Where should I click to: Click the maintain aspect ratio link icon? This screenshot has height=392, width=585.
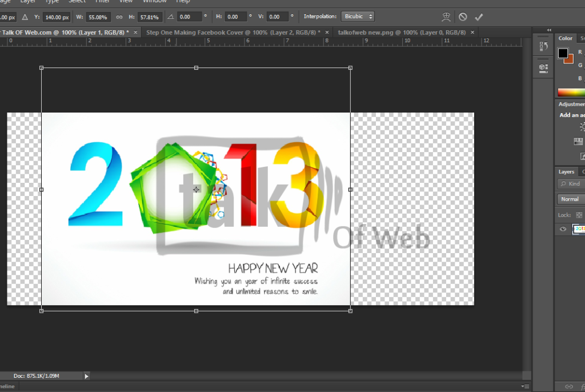coord(119,17)
